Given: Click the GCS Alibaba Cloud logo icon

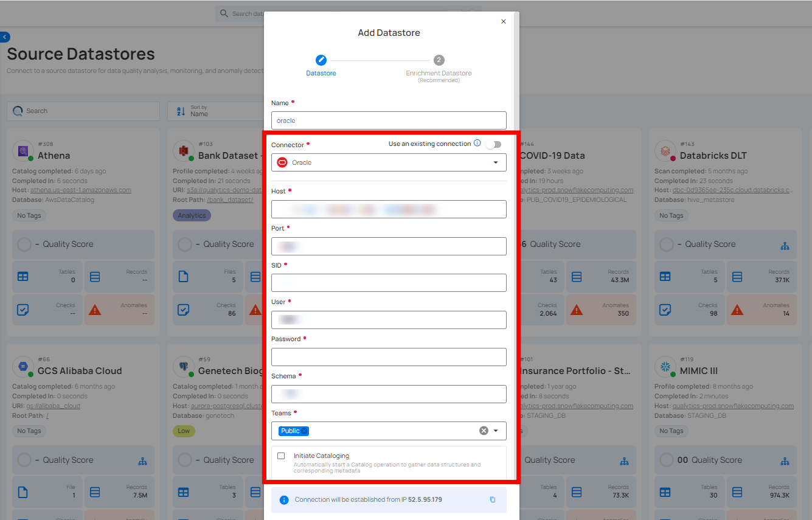Looking at the screenshot, I should [23, 366].
